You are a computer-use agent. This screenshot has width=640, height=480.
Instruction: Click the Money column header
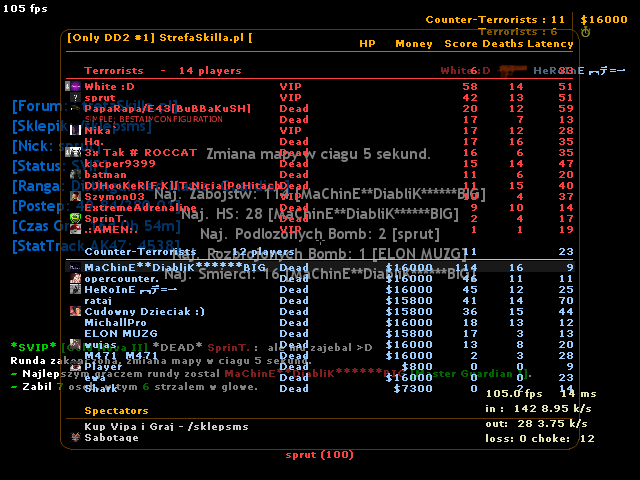click(413, 44)
